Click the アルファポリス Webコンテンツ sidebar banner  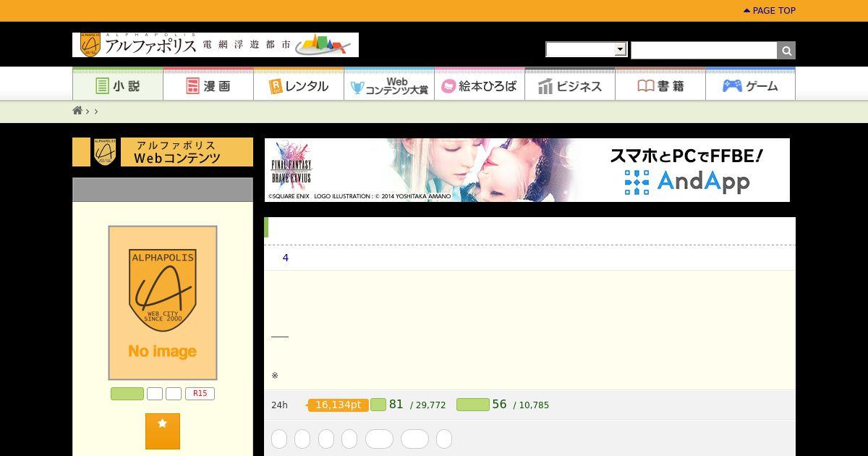[x=163, y=152]
